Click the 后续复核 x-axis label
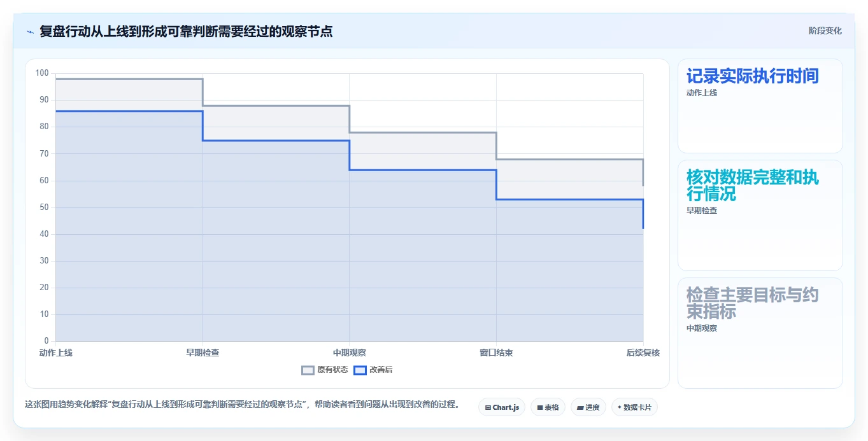Viewport: 868px width, 441px height. [x=643, y=353]
